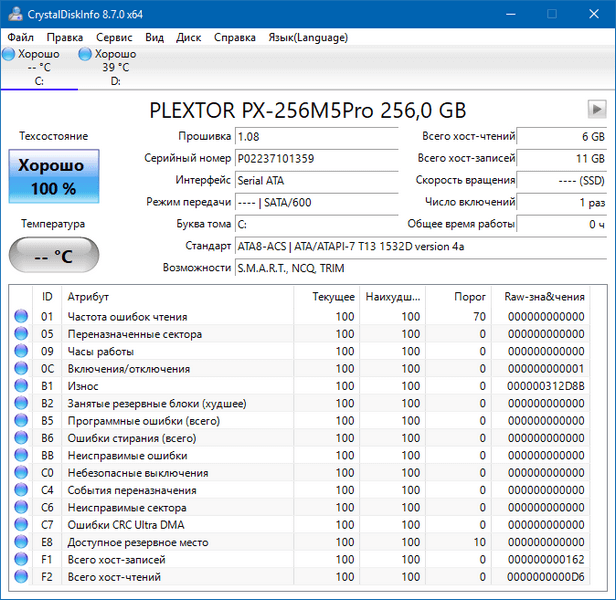Open the Файл menu
The width and height of the screenshot is (616, 600).
point(20,38)
